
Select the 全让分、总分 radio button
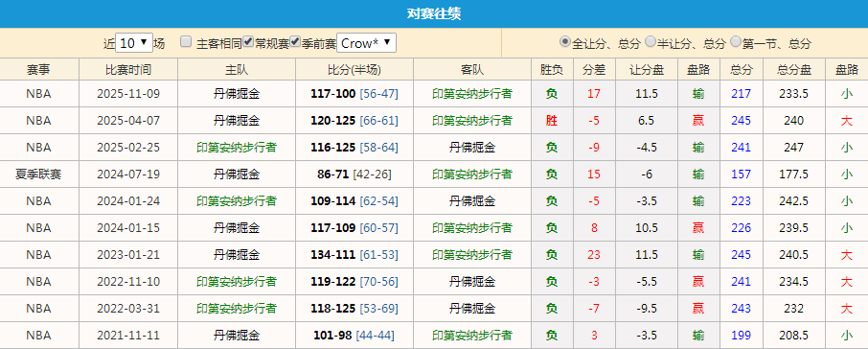pos(565,41)
